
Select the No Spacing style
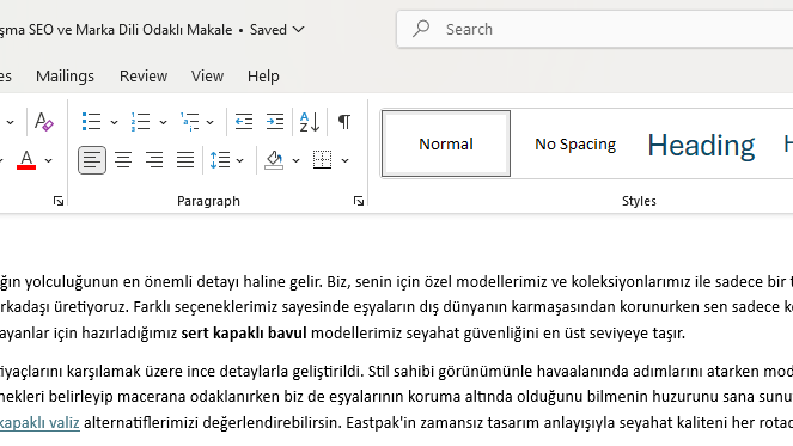click(576, 144)
